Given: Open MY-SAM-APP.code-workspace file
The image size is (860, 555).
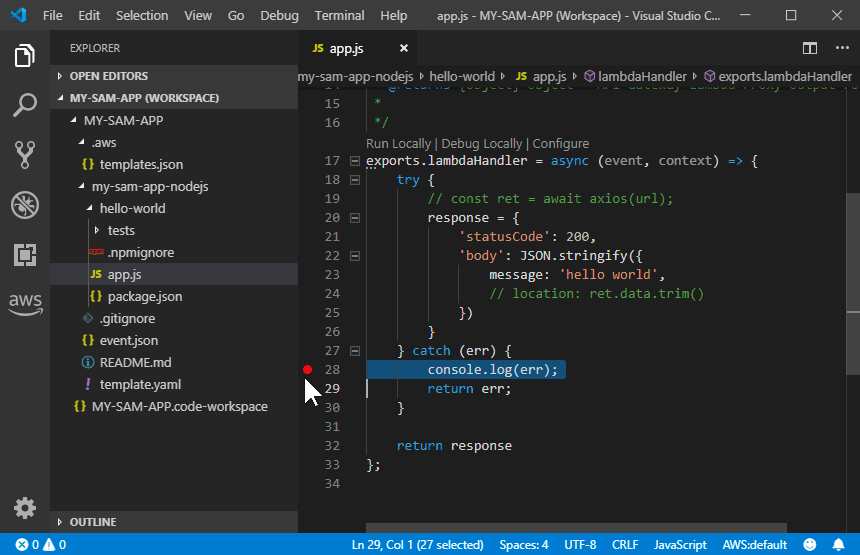Looking at the screenshot, I should [174, 406].
